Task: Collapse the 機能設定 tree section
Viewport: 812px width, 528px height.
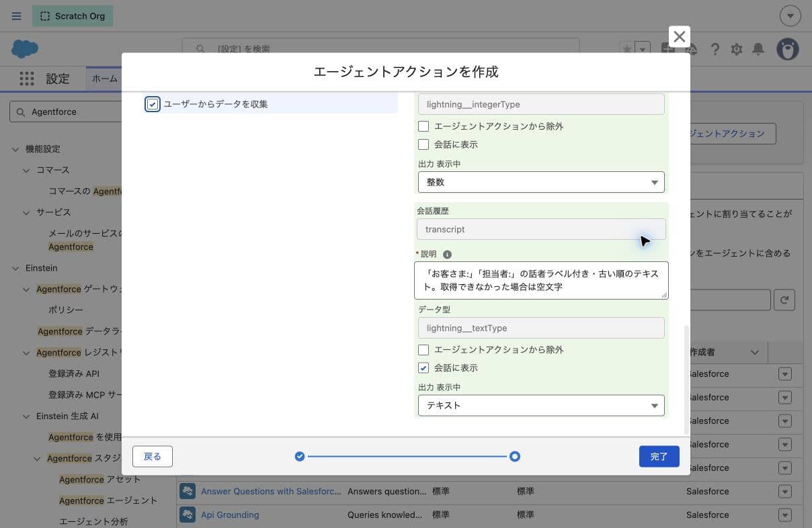Action: coord(15,149)
